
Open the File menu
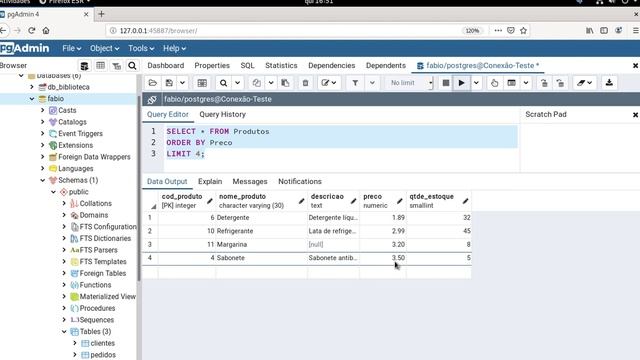(71, 48)
